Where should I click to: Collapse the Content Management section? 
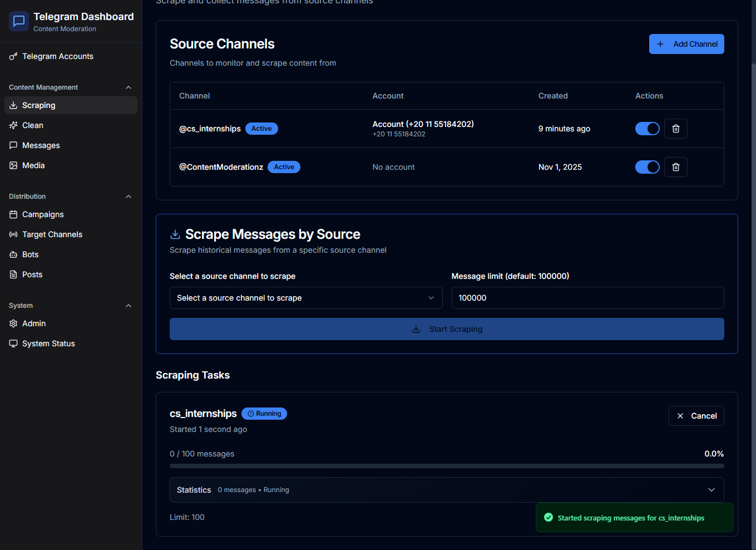click(129, 87)
